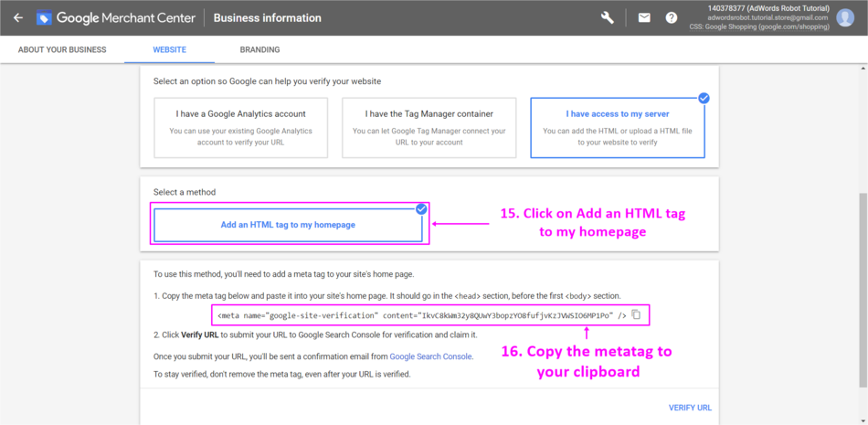Open the Google Search Console link

[x=430, y=356]
